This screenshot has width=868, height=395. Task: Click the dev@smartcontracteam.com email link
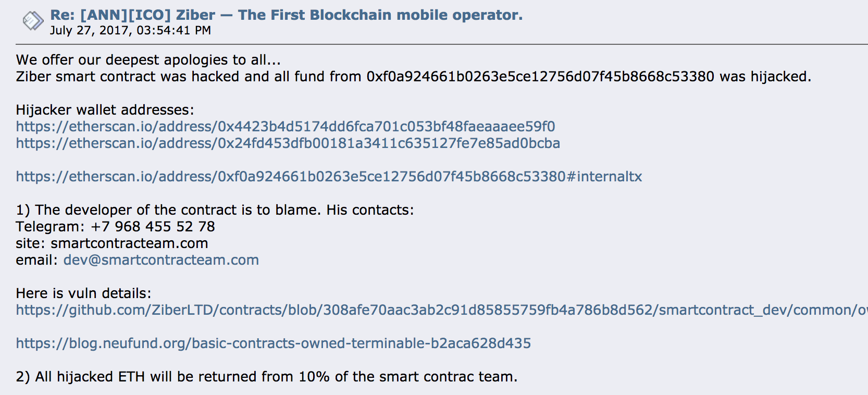(x=161, y=260)
